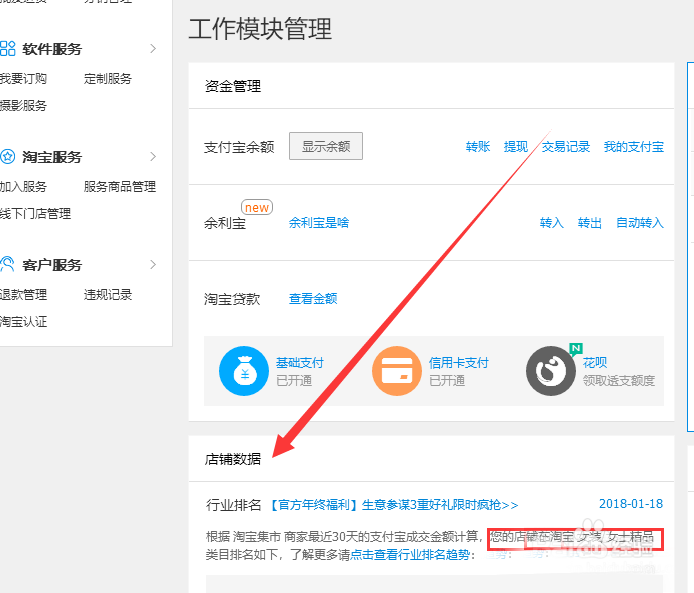Click the 转入 link for 余利宝
This screenshot has width=694, height=593.
(551, 223)
